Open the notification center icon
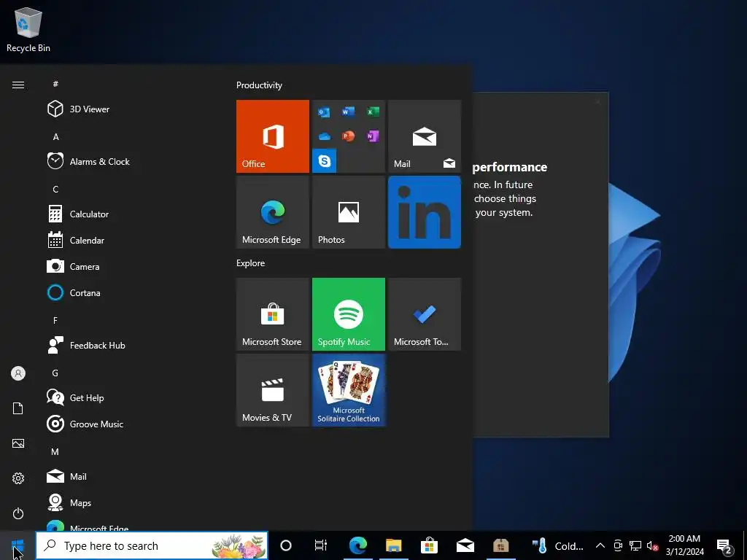 pyautogui.click(x=724, y=545)
